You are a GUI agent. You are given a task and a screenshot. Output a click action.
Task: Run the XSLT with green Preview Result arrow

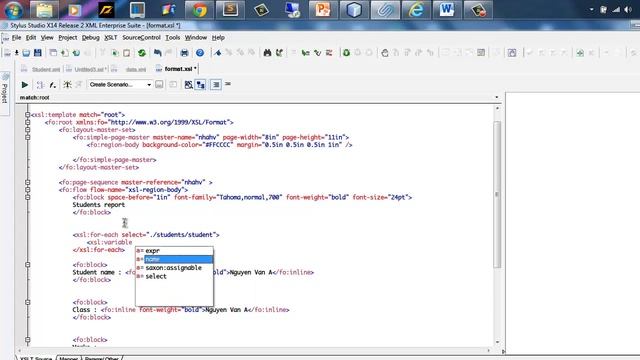click(24, 84)
